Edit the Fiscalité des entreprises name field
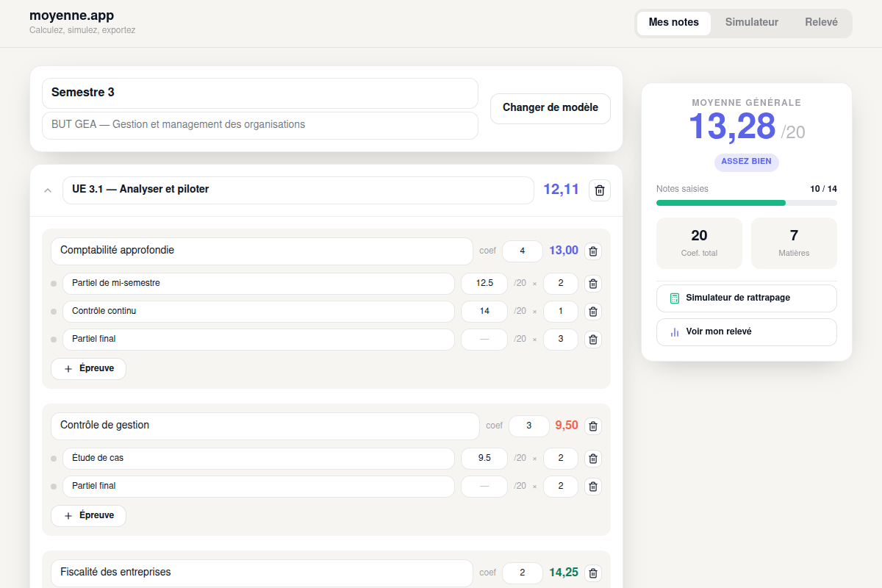This screenshot has height=588, width=882. (262, 573)
